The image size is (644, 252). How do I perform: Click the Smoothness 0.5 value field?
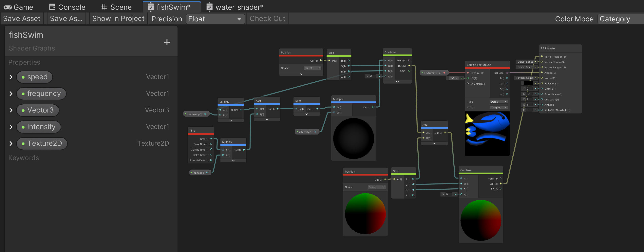click(x=529, y=94)
